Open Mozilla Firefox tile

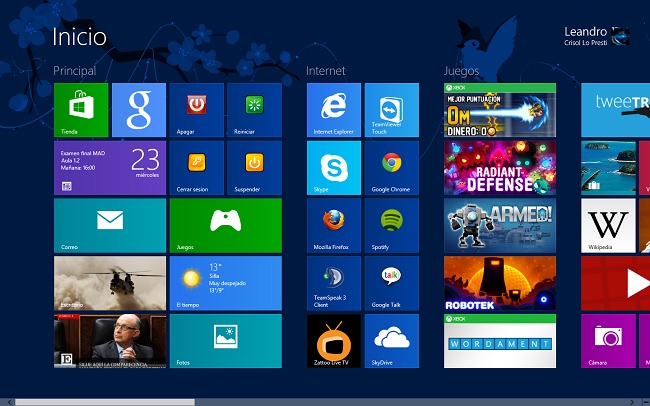334,225
